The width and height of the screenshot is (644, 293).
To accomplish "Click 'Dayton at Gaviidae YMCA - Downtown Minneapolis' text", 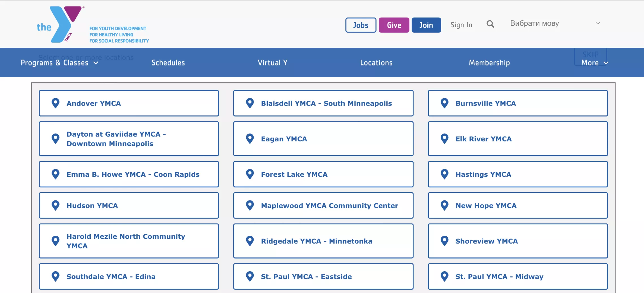I will 116,139.
